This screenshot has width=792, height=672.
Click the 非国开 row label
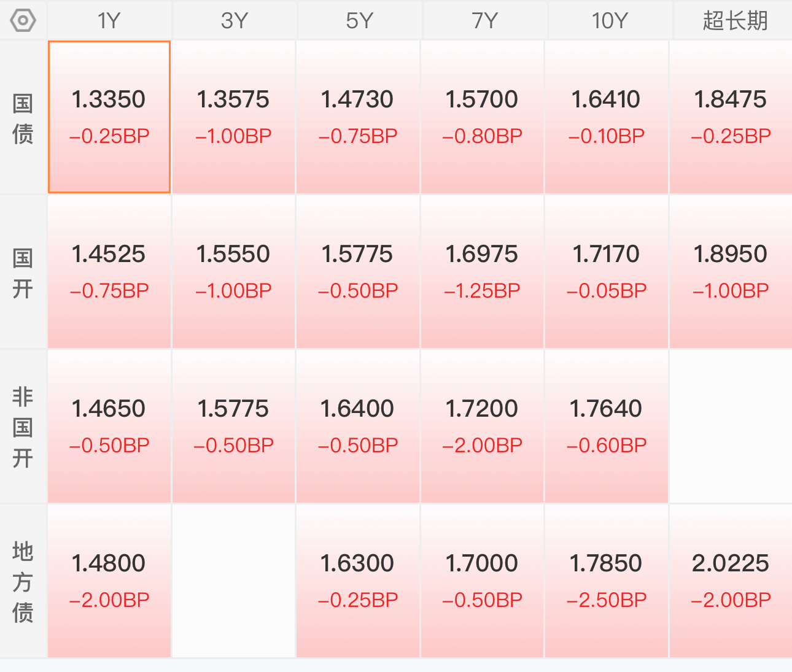23,427
